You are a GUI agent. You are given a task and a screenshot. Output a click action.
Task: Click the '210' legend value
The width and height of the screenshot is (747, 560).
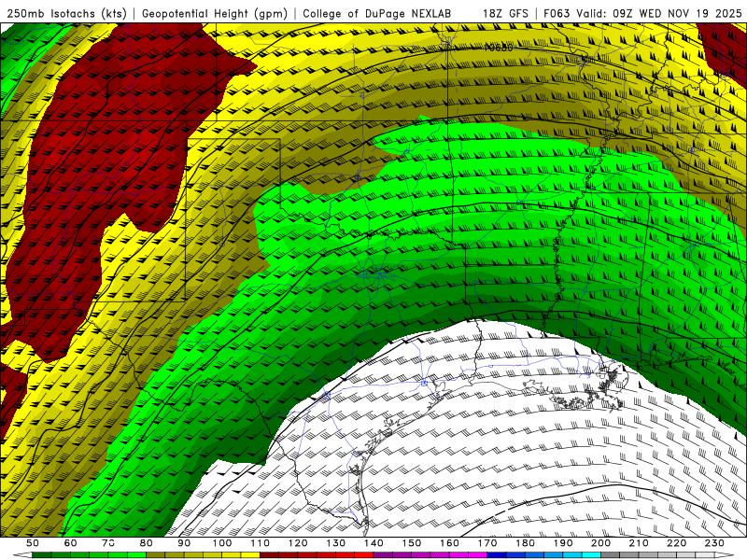tap(639, 543)
